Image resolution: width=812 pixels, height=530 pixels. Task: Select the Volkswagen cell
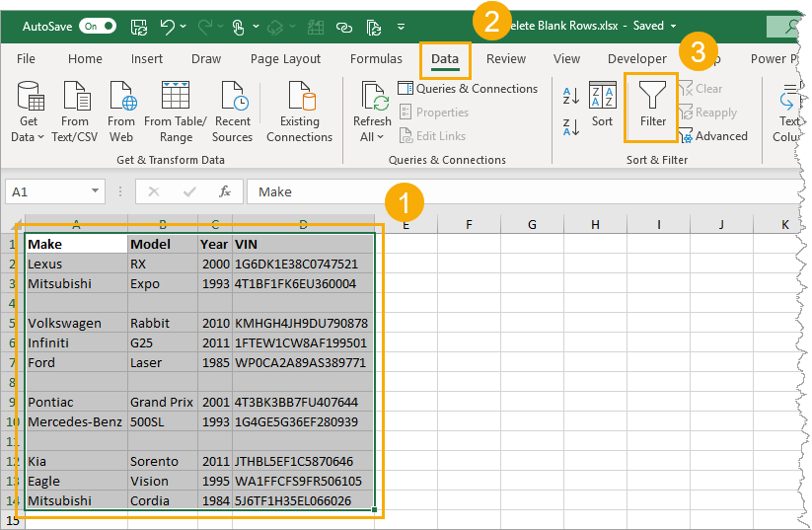77,324
